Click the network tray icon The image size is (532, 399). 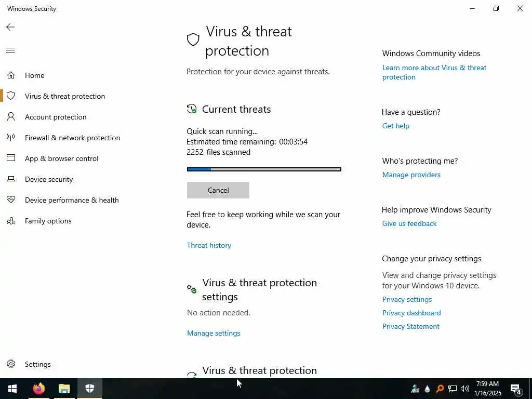(453, 389)
